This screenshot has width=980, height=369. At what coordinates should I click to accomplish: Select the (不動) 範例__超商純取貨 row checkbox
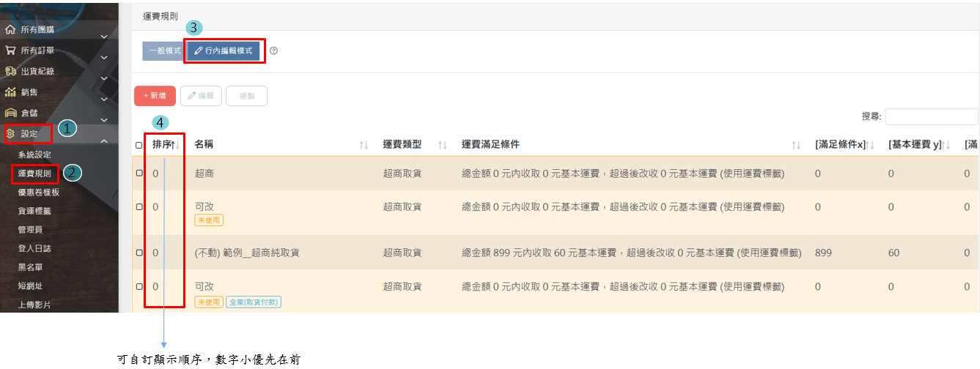point(139,253)
